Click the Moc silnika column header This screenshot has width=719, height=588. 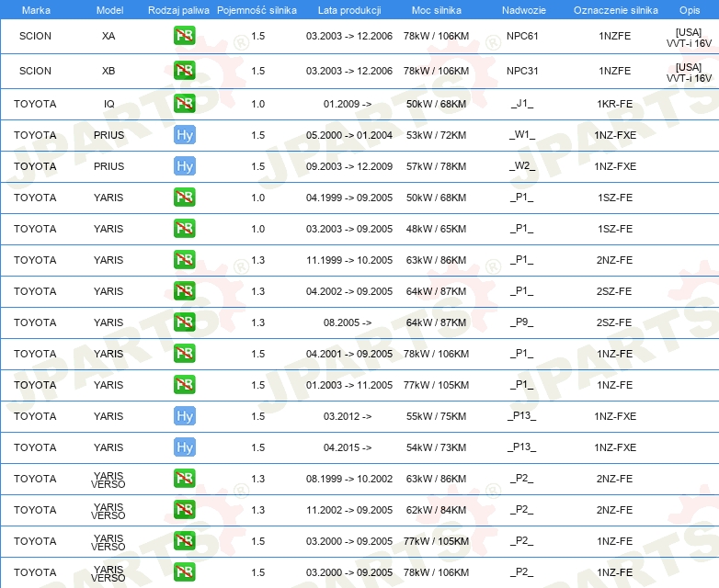pyautogui.click(x=437, y=10)
